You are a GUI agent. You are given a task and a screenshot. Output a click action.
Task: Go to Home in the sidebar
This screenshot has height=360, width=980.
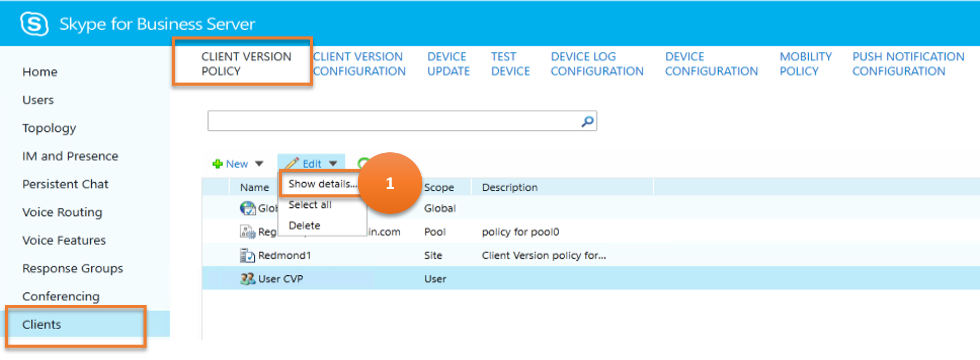coord(40,72)
